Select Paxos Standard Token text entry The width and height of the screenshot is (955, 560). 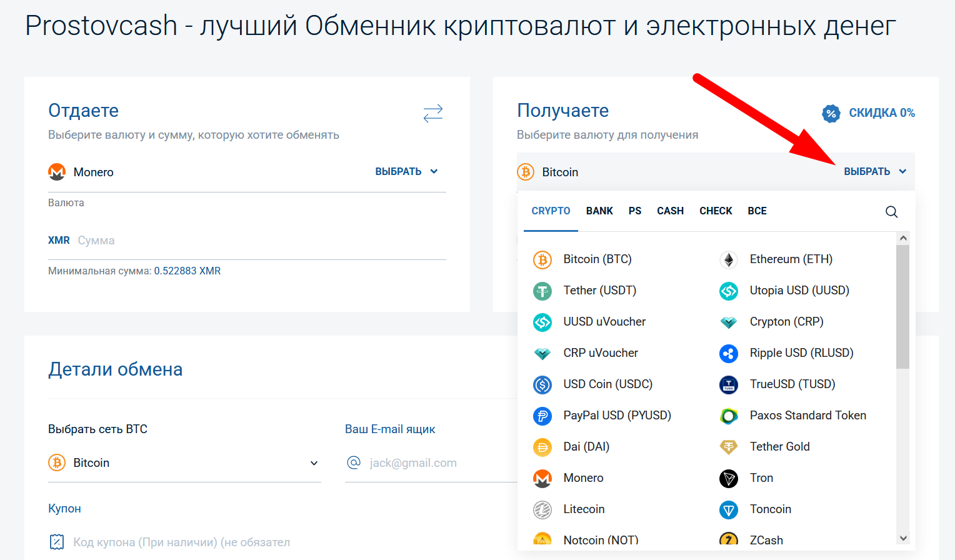coord(808,416)
